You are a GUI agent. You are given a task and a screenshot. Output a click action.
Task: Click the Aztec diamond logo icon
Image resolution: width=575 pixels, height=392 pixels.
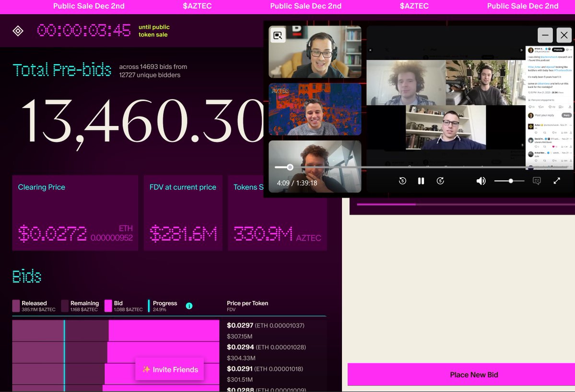18,31
